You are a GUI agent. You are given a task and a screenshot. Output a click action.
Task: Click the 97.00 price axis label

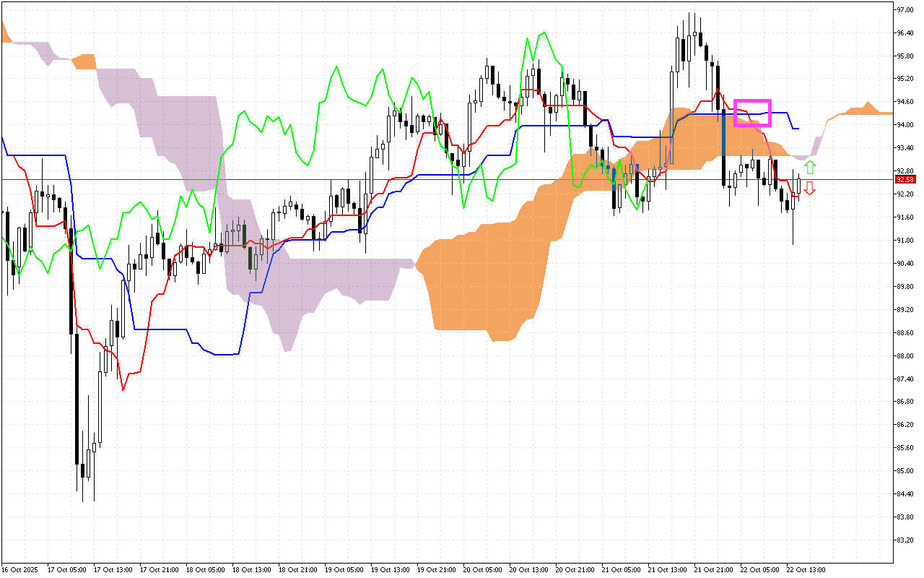pos(905,10)
